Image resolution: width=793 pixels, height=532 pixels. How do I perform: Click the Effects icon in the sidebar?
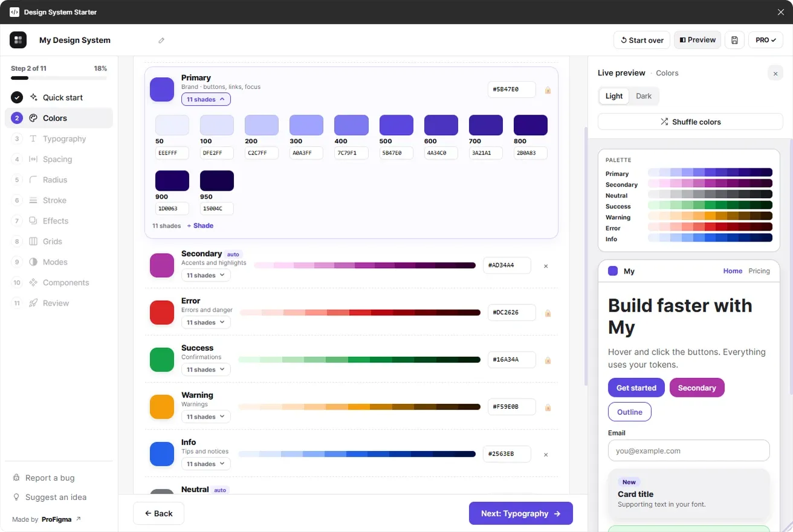(33, 221)
